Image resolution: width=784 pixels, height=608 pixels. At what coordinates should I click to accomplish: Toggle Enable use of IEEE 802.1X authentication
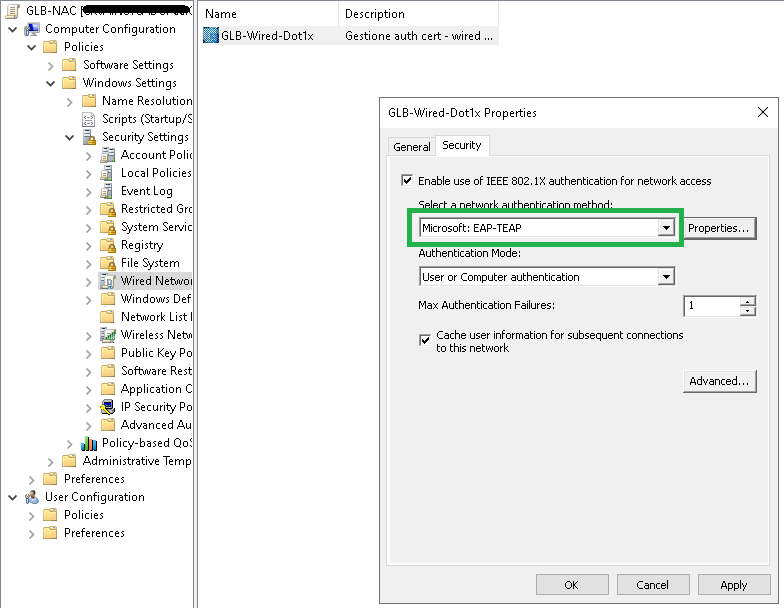(407, 180)
